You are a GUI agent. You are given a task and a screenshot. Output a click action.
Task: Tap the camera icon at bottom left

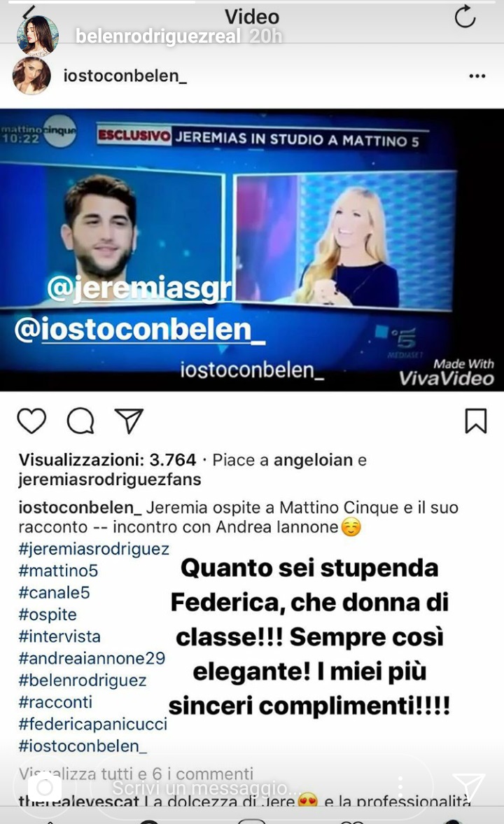pos(45,787)
